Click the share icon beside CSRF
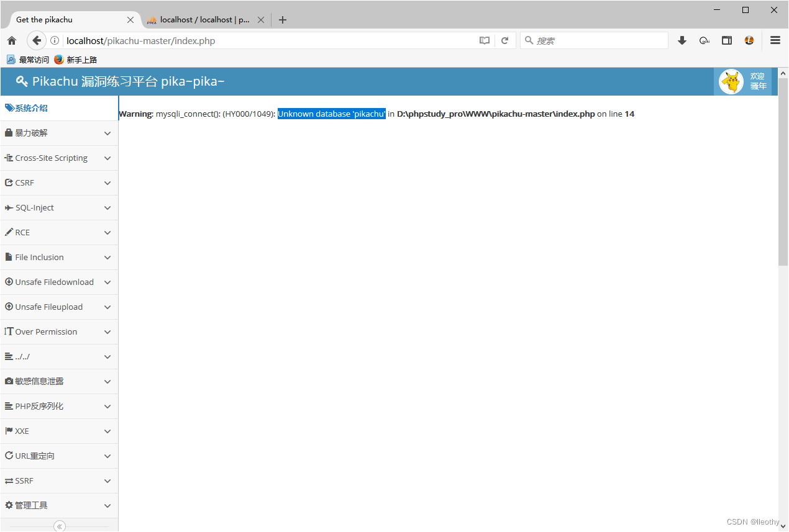The height and width of the screenshot is (532, 789). [x=9, y=183]
